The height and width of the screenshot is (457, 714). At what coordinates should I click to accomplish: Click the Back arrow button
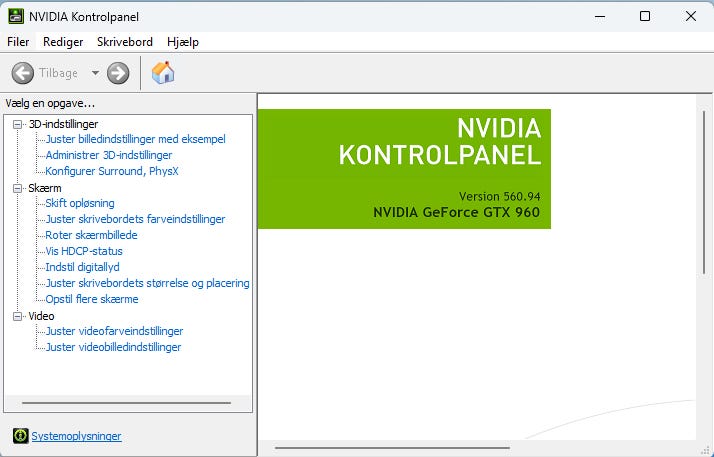(x=23, y=73)
